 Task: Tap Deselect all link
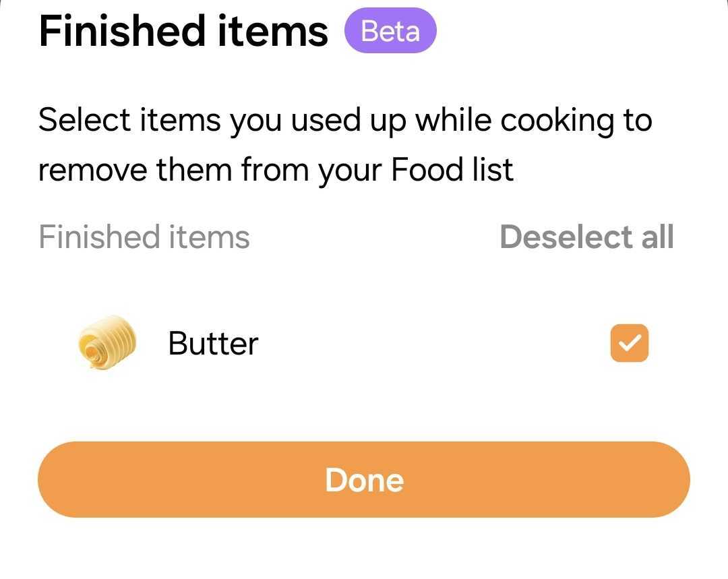[x=586, y=237]
